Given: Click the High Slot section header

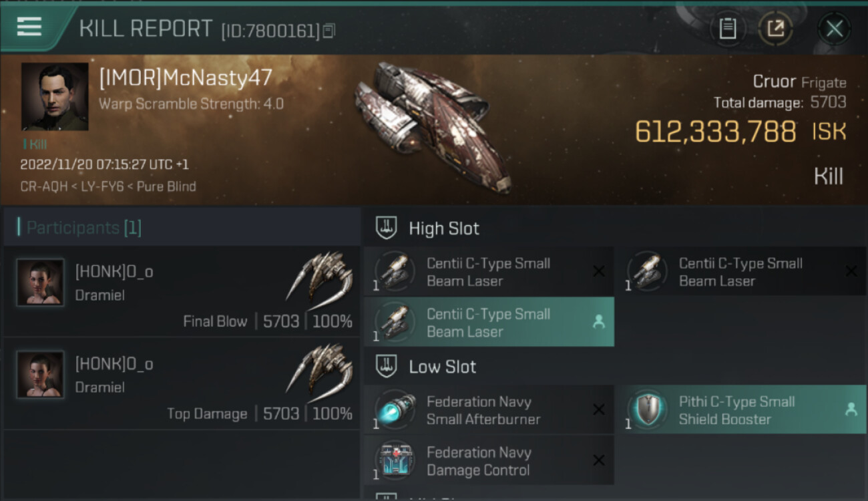Looking at the screenshot, I should [x=443, y=228].
